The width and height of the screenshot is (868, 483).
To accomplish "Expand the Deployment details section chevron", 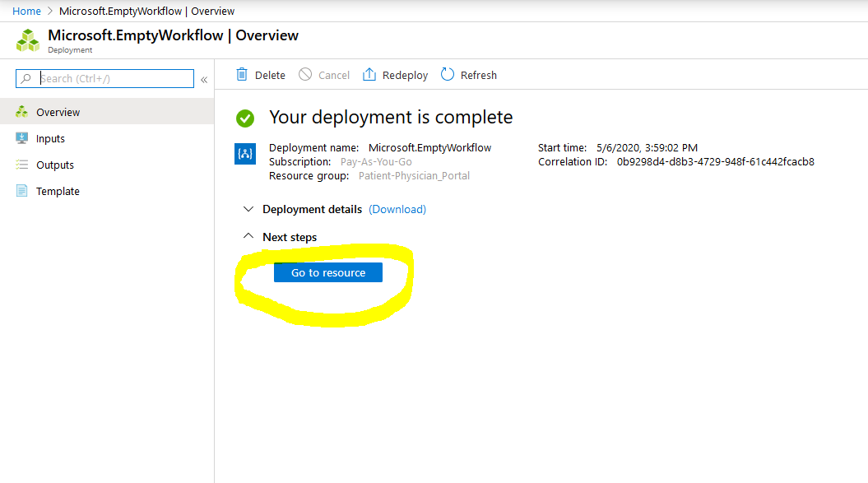I will (x=248, y=209).
